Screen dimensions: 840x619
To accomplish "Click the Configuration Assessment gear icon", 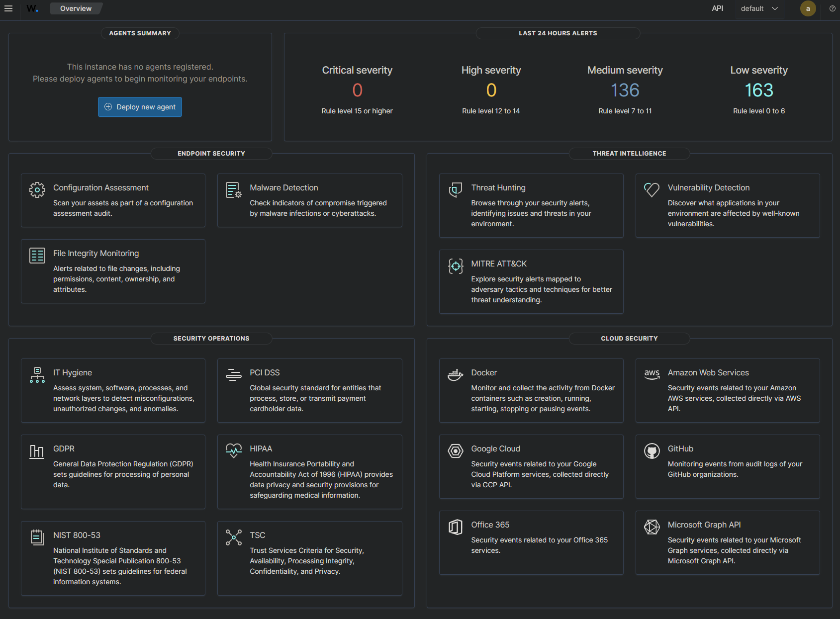I will point(37,190).
